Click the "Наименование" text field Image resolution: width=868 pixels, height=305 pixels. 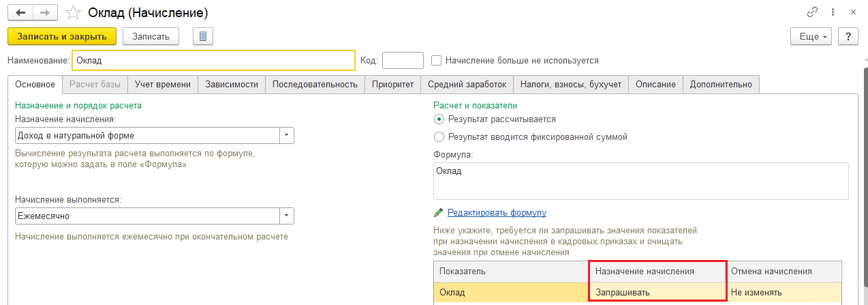(x=213, y=61)
